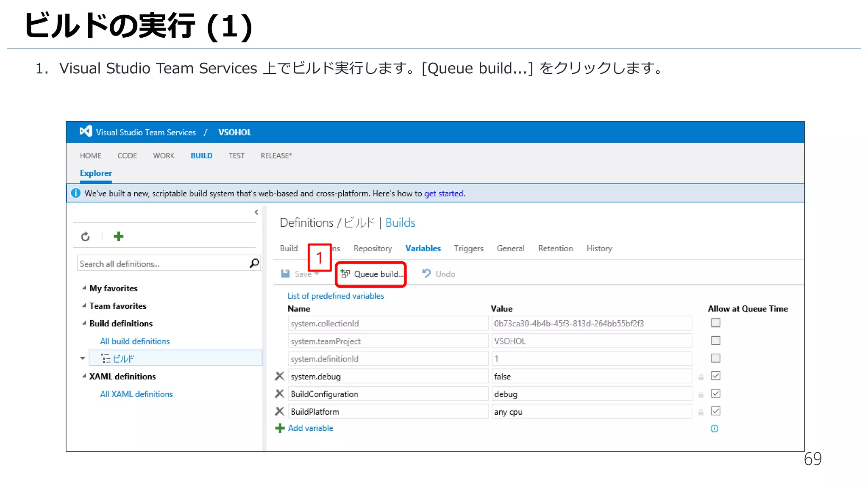Delete the system.debug variable with X
Screen dimensions: 868x488
tap(279, 376)
